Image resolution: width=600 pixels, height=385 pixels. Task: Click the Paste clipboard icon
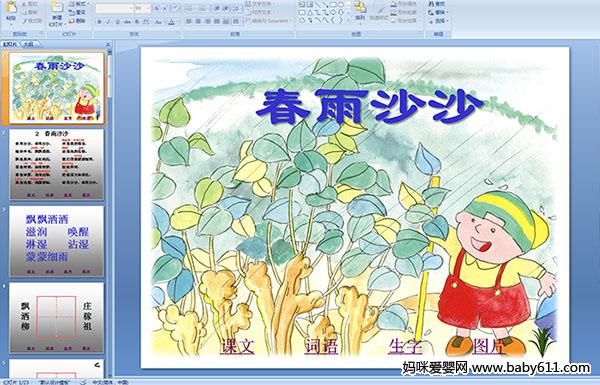[11, 11]
